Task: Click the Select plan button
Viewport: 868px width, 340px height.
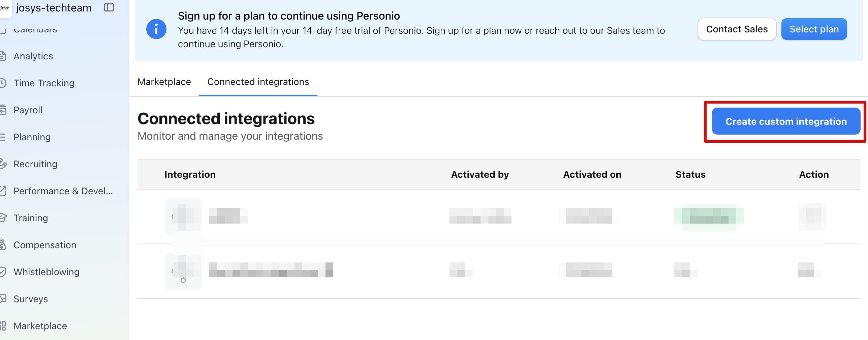Action: (x=814, y=29)
